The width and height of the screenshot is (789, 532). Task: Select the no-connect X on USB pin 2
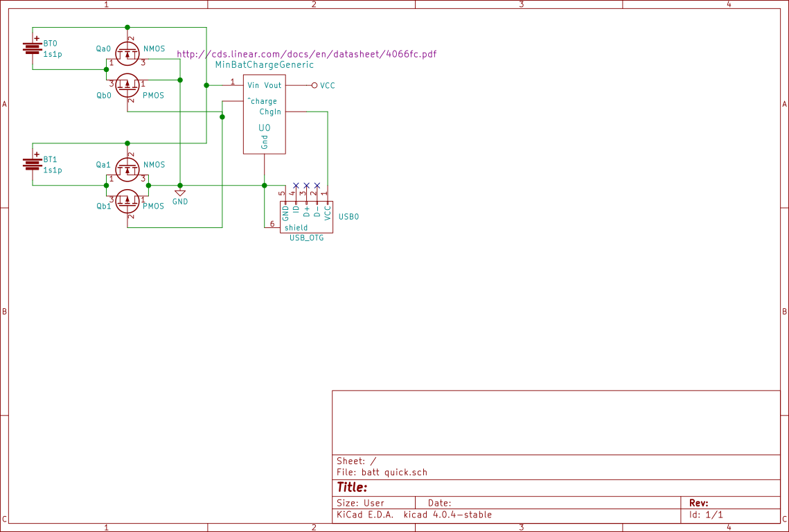(317, 186)
